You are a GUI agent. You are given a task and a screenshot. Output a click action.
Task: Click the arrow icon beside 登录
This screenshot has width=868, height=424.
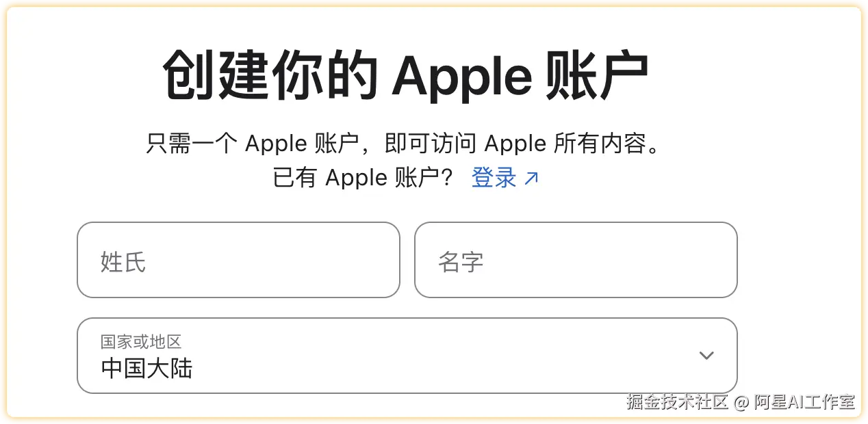click(531, 178)
